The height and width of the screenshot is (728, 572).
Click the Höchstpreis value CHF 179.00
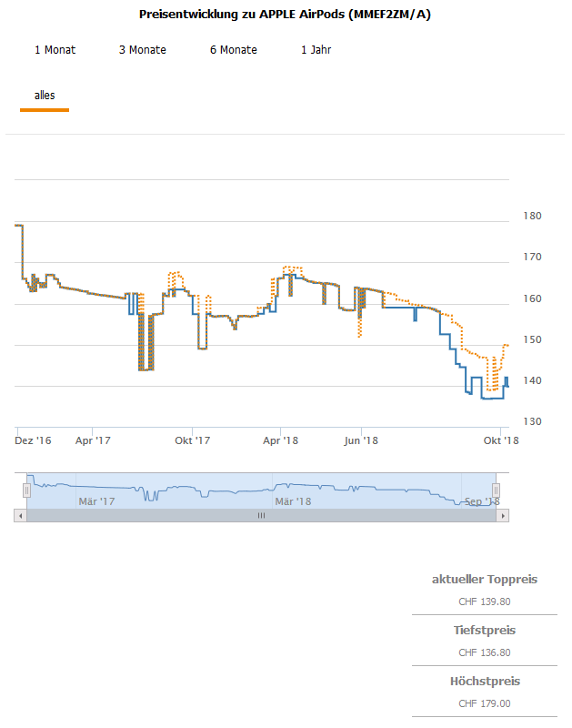[x=484, y=703]
